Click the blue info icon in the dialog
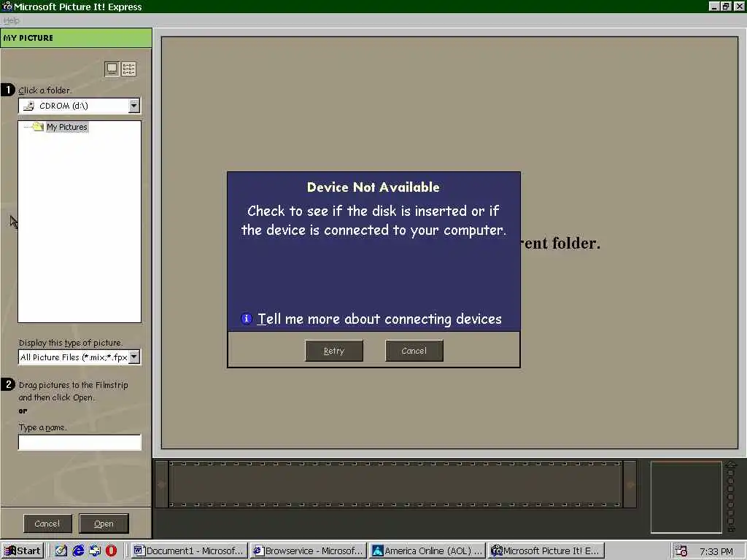The width and height of the screenshot is (747, 560). pyautogui.click(x=247, y=318)
